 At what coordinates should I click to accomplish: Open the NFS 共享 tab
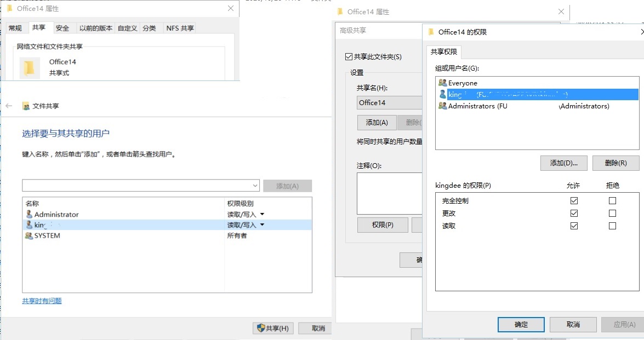click(180, 28)
